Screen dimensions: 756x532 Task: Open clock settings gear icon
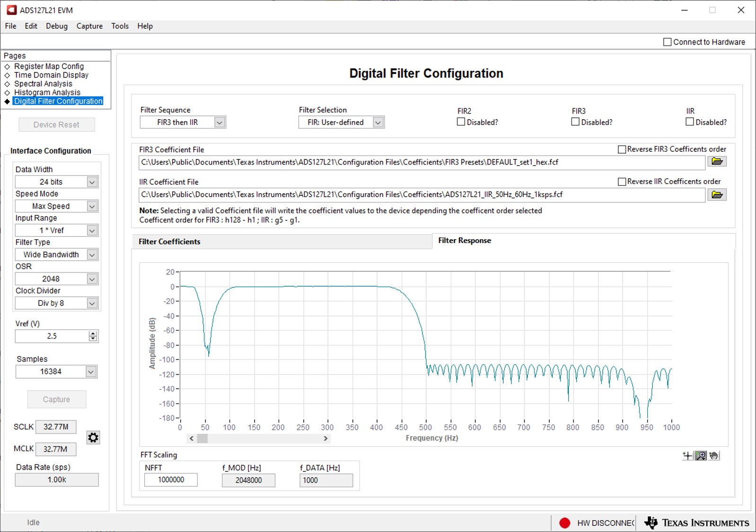[x=93, y=437]
